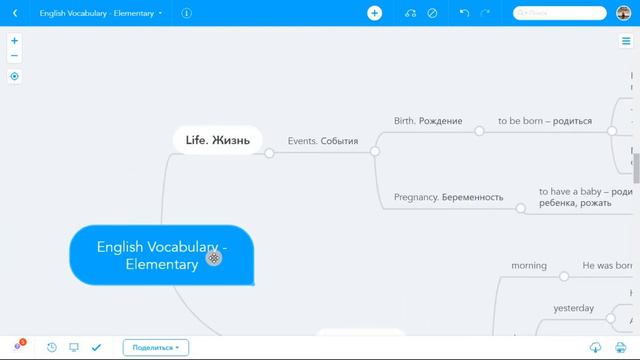Collapse the Events. События branch circle
This screenshot has width=640, height=360.
[x=375, y=151]
